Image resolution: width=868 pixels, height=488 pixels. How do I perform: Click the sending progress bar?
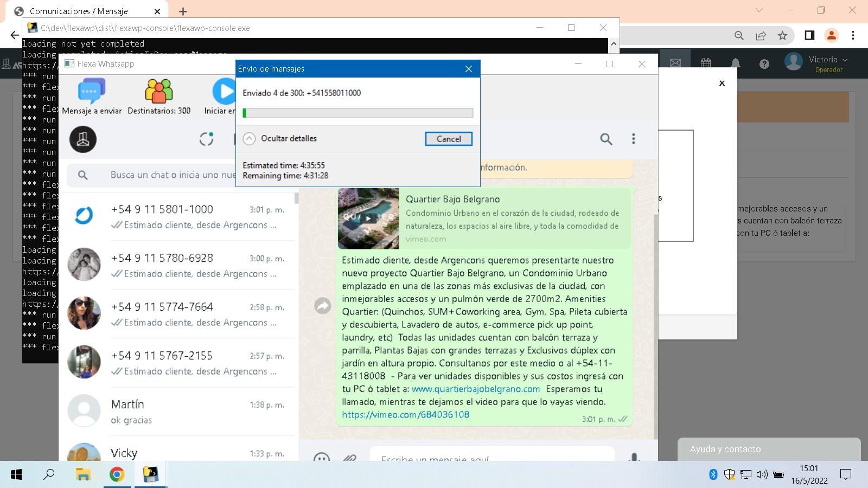click(x=358, y=113)
